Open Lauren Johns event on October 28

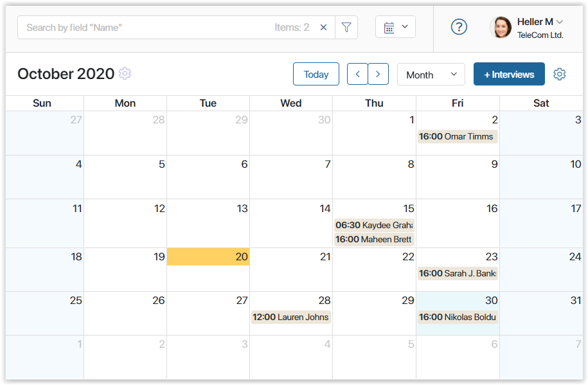pyautogui.click(x=290, y=317)
